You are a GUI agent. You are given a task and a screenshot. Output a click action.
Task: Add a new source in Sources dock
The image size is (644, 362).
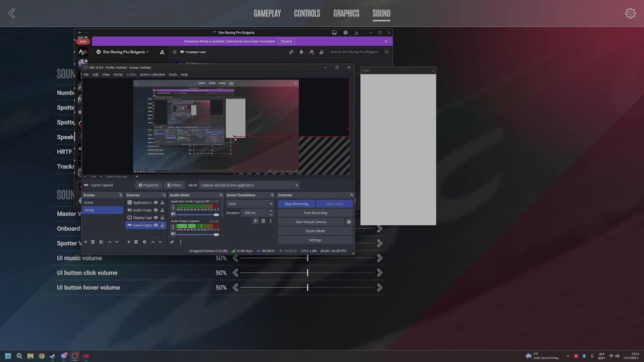[x=129, y=242]
